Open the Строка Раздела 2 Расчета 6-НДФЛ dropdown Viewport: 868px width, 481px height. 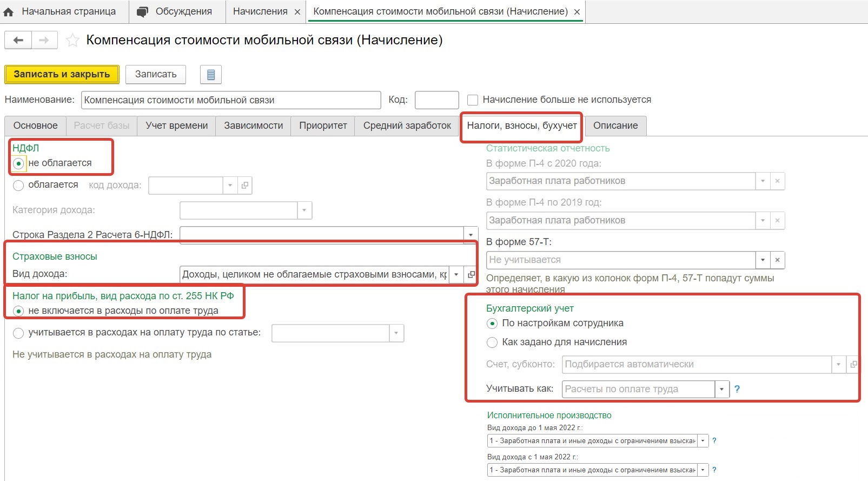471,235
